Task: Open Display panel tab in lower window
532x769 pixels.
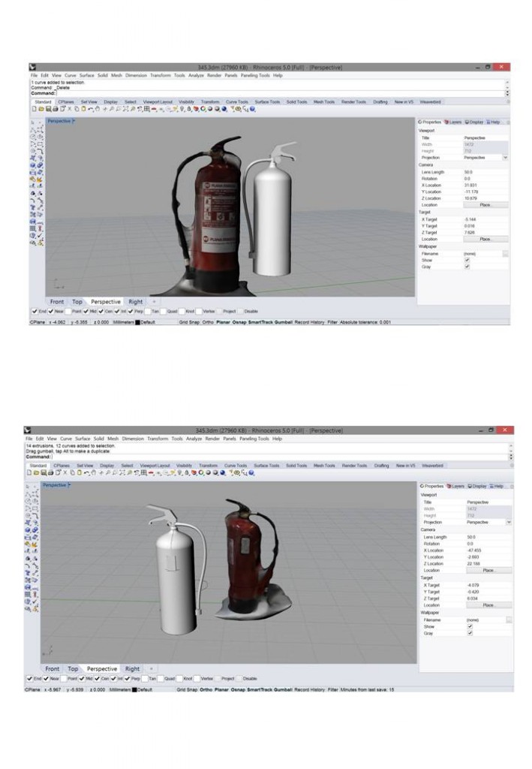Action: tap(476, 486)
